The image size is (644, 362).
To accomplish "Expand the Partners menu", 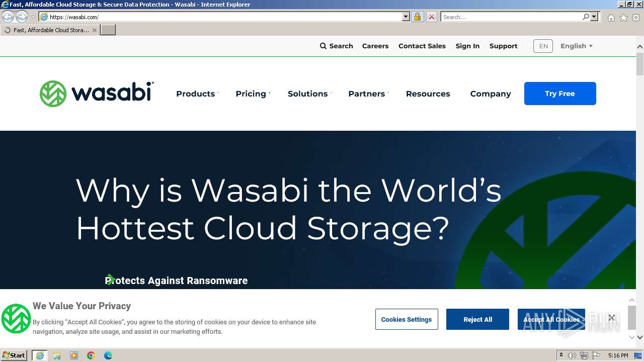I will pyautogui.click(x=368, y=94).
